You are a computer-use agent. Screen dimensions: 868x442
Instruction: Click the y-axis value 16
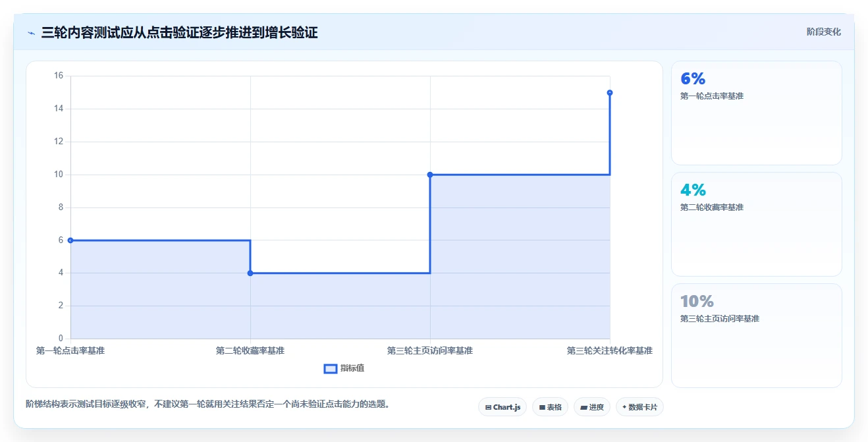(x=59, y=76)
